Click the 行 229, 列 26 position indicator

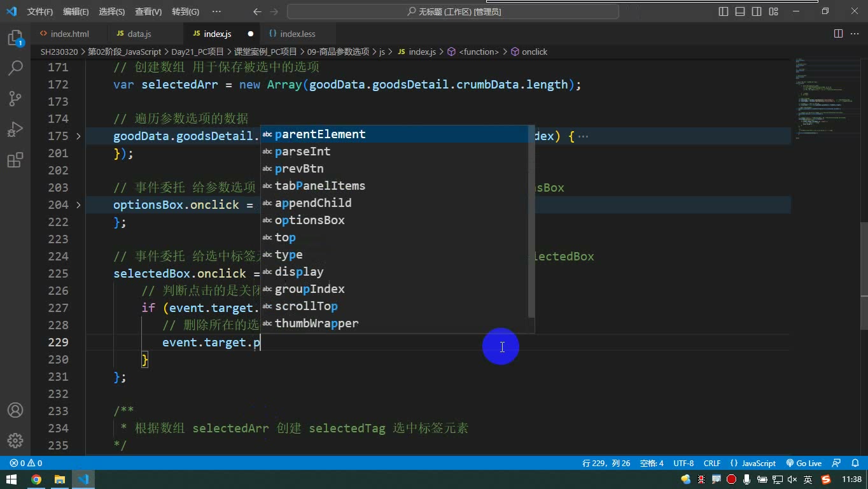click(x=606, y=463)
